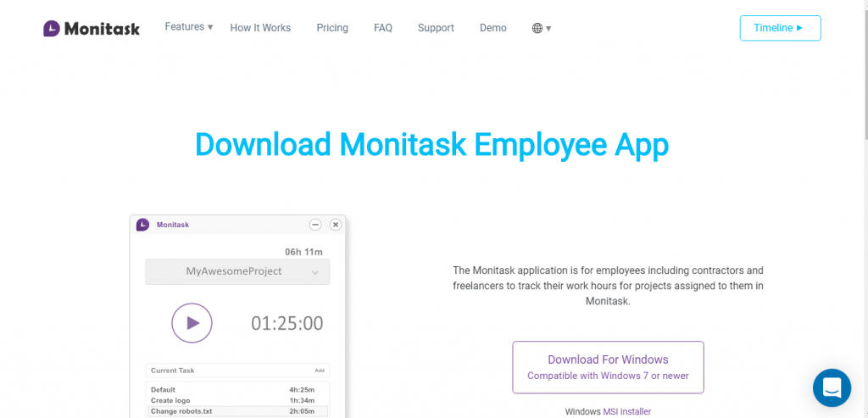Click the close icon in Monitask preview
This screenshot has width=868, height=418.
[336, 224]
